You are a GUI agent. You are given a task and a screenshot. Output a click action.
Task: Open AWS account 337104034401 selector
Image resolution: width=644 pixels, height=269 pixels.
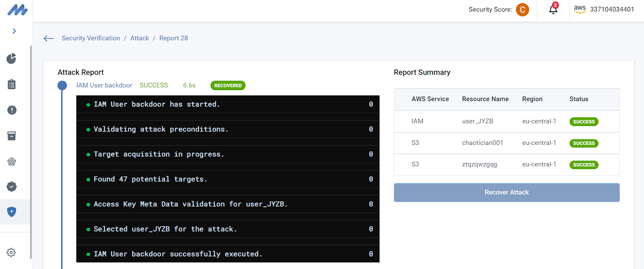(x=604, y=9)
